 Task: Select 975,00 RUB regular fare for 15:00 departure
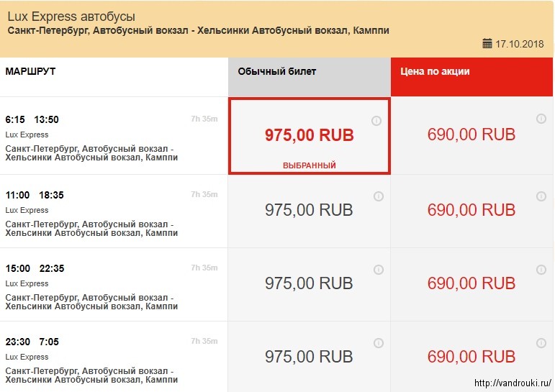coord(309,283)
